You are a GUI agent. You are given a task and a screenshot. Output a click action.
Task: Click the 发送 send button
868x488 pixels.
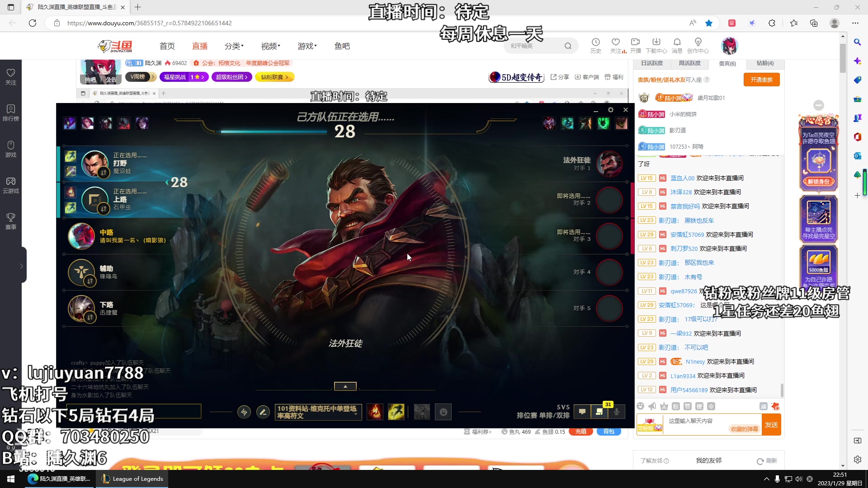pos(771,425)
